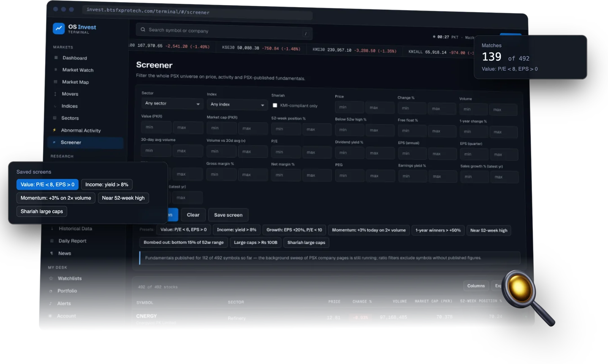Click the Watchlists star icon
608x364 pixels.
(51, 278)
